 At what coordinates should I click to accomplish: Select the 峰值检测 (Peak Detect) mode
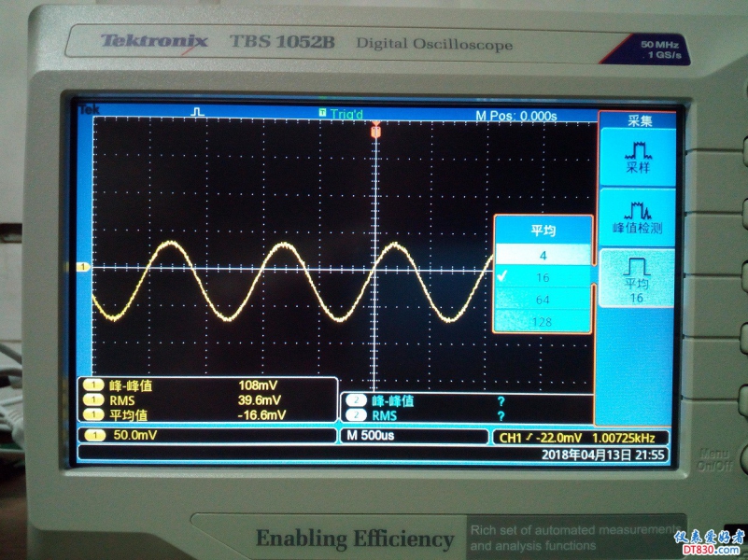coord(638,216)
